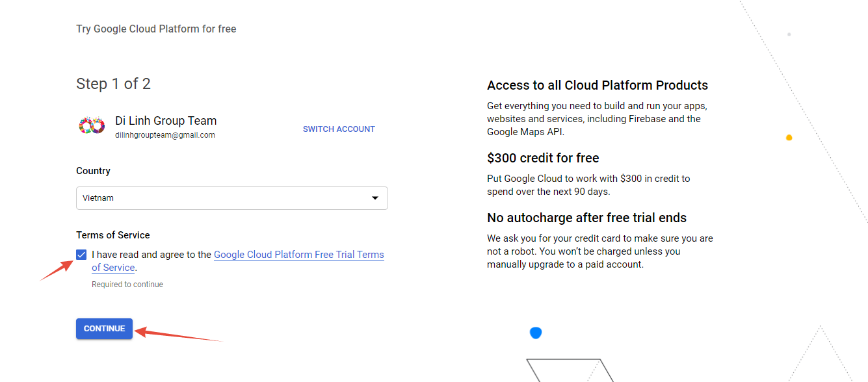Image resolution: width=868 pixels, height=382 pixels.
Task: Click the paragraph about spending over the next 90 days
Action: 588,185
